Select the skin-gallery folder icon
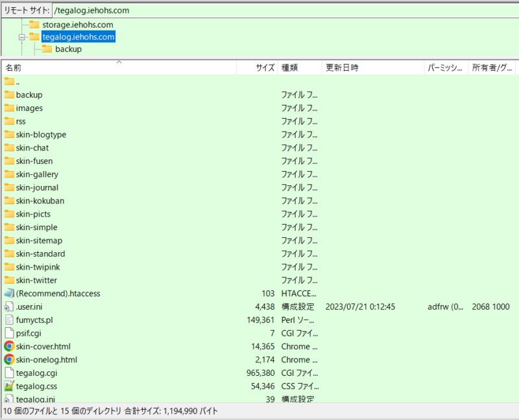The width and height of the screenshot is (519, 420). 9,174
